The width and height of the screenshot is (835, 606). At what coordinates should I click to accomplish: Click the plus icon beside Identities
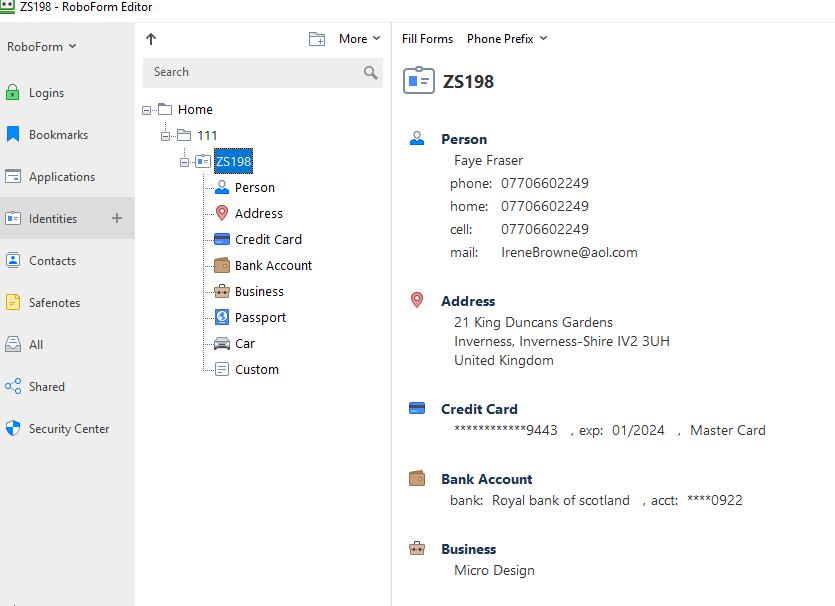[x=116, y=218]
